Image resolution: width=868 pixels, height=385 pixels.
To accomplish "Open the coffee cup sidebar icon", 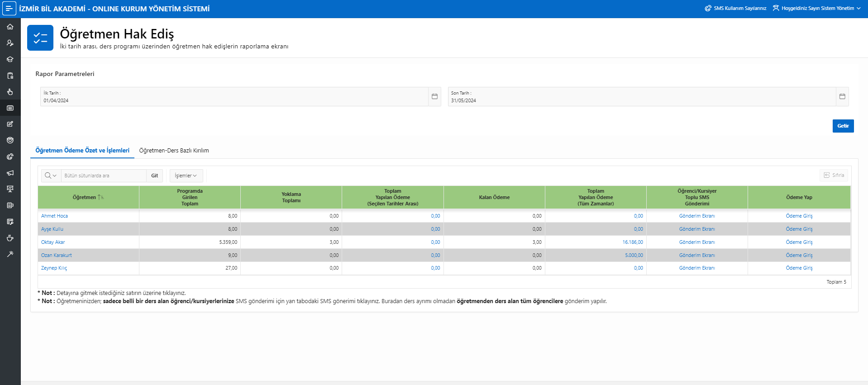I will (x=10, y=238).
